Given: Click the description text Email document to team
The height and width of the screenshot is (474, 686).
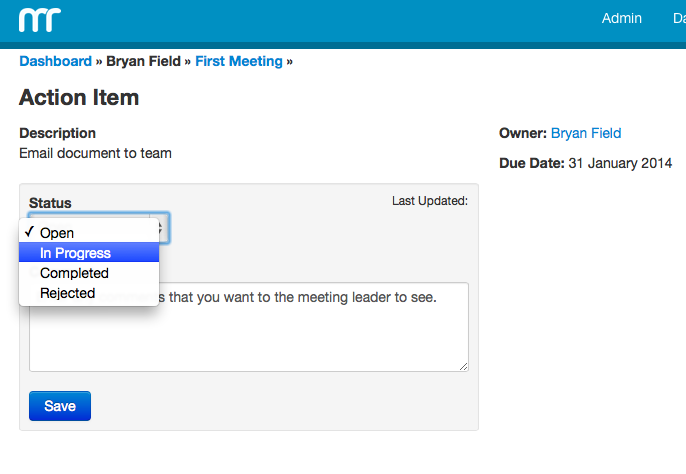Looking at the screenshot, I should coord(95,153).
